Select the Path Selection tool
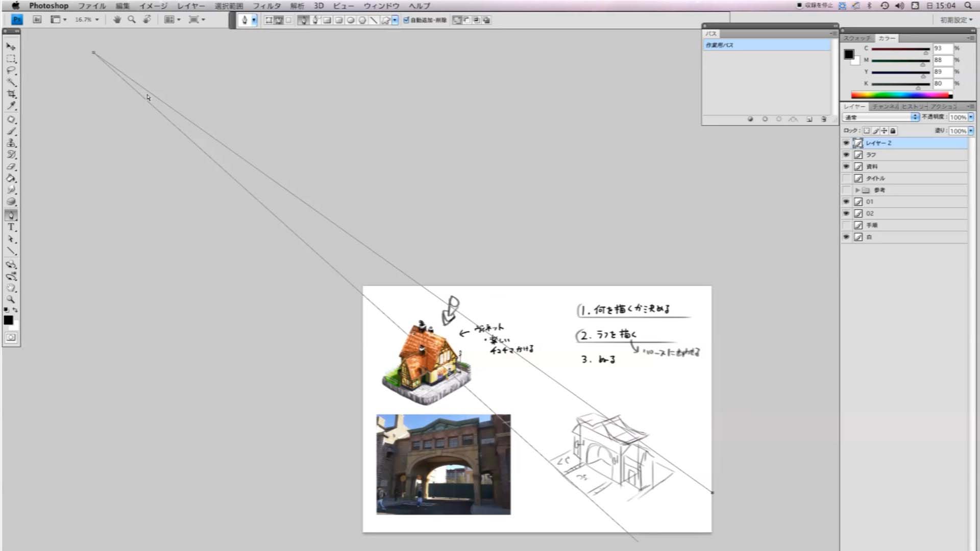The image size is (980, 551). click(x=11, y=239)
